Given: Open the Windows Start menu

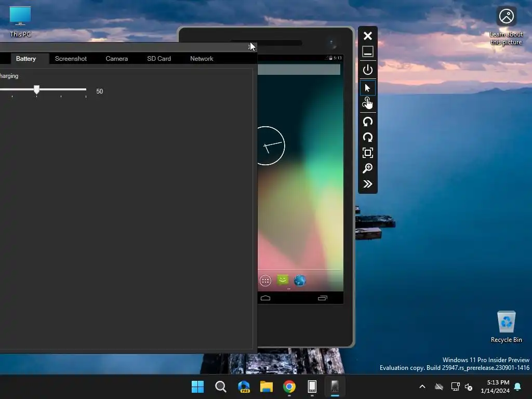Looking at the screenshot, I should [198, 387].
